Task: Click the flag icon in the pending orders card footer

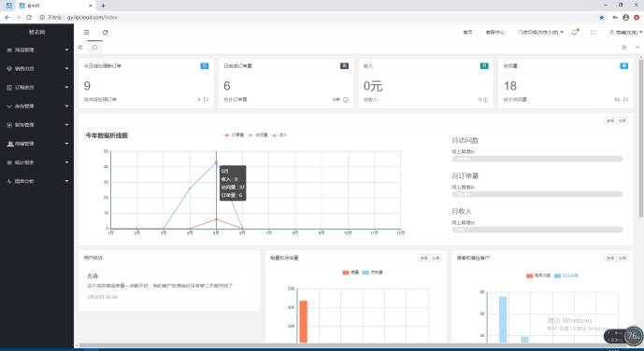Action: click(x=206, y=100)
